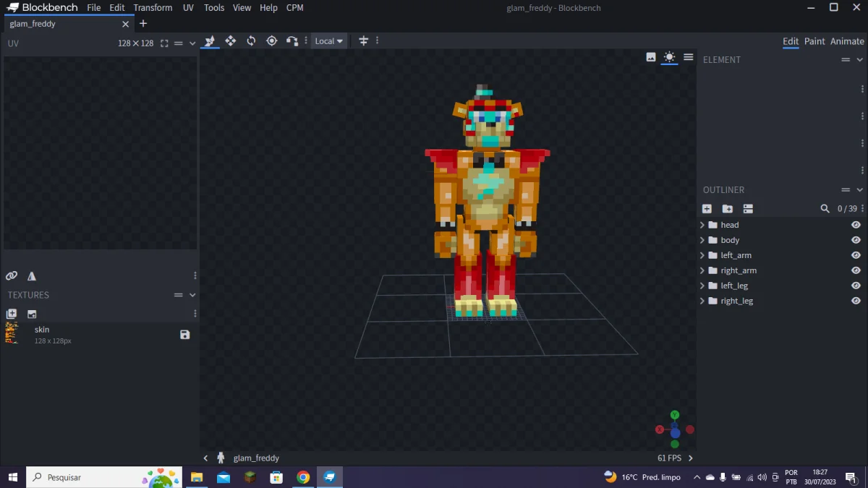Open Chrome from the taskbar

point(303,477)
